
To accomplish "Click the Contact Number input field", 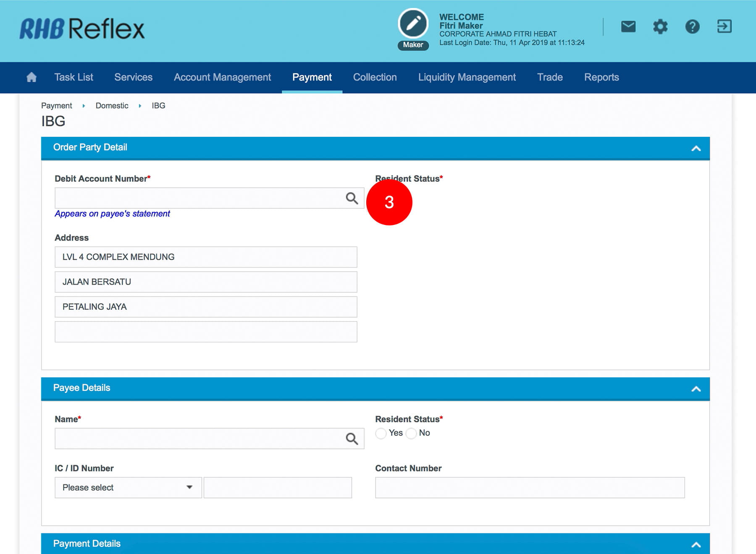I will click(529, 487).
